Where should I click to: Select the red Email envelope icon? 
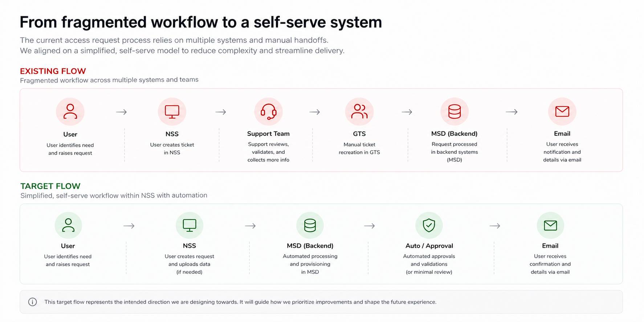(562, 111)
